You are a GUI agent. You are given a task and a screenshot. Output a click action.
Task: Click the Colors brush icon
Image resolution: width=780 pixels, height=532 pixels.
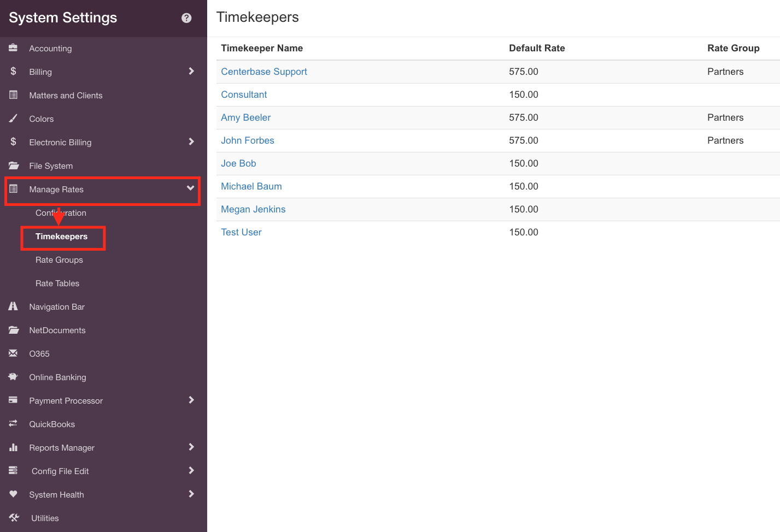(x=13, y=119)
